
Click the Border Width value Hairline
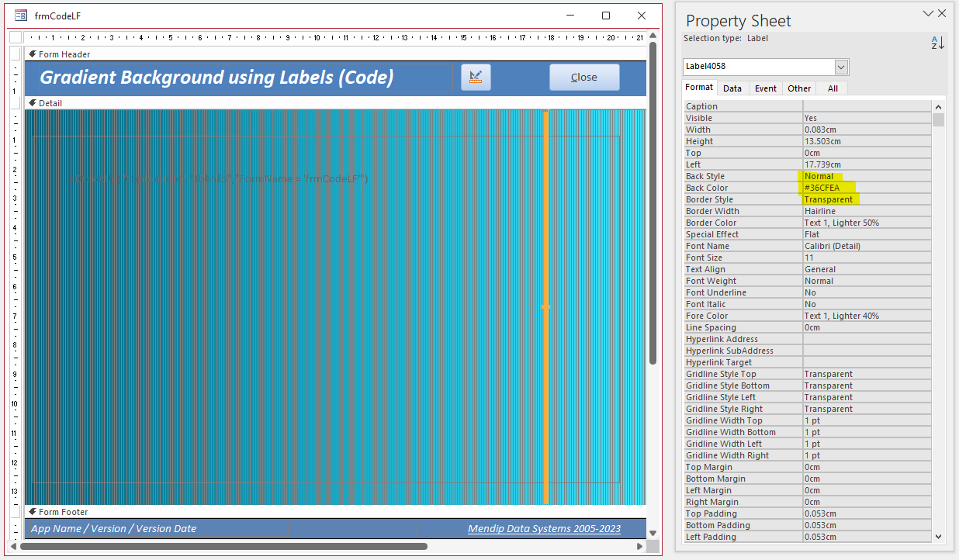click(x=867, y=211)
